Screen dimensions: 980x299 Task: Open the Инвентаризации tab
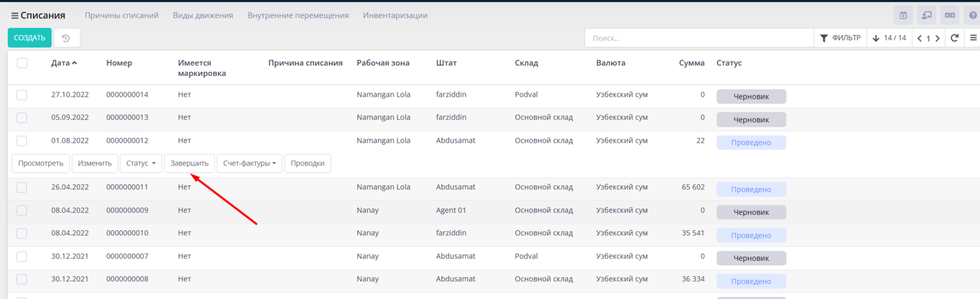coord(395,15)
